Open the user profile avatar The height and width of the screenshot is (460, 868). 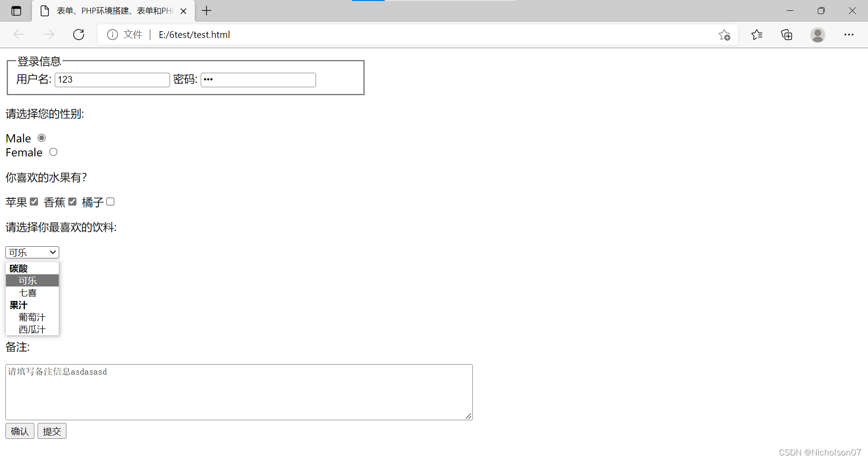click(817, 35)
